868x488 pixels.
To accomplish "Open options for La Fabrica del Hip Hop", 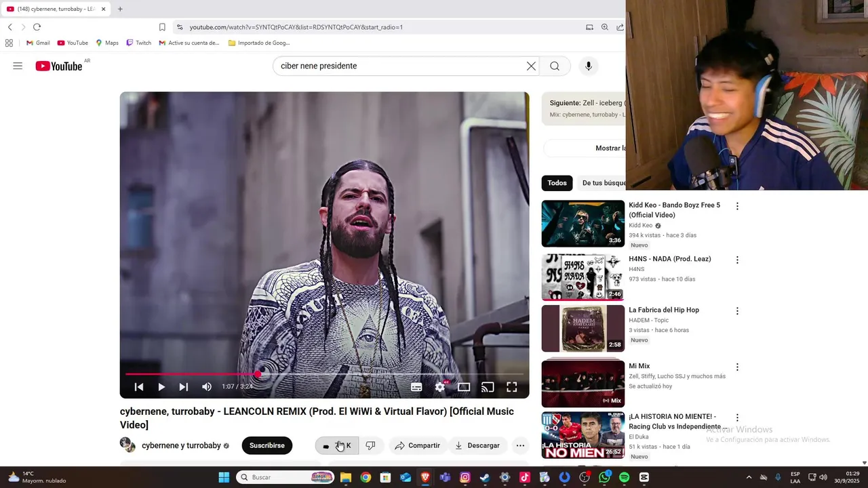I will pyautogui.click(x=737, y=311).
